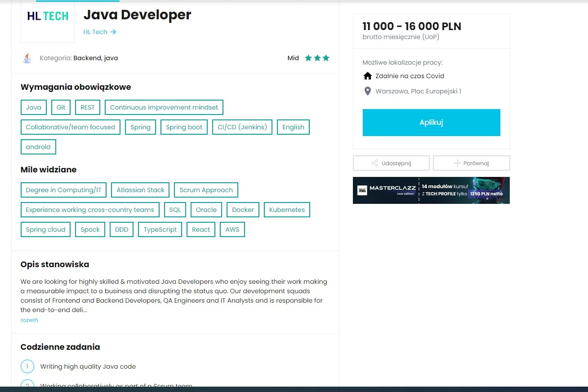Viewport: 588px width, 392px height.
Task: Click the HL Tech company logo
Action: (x=48, y=16)
